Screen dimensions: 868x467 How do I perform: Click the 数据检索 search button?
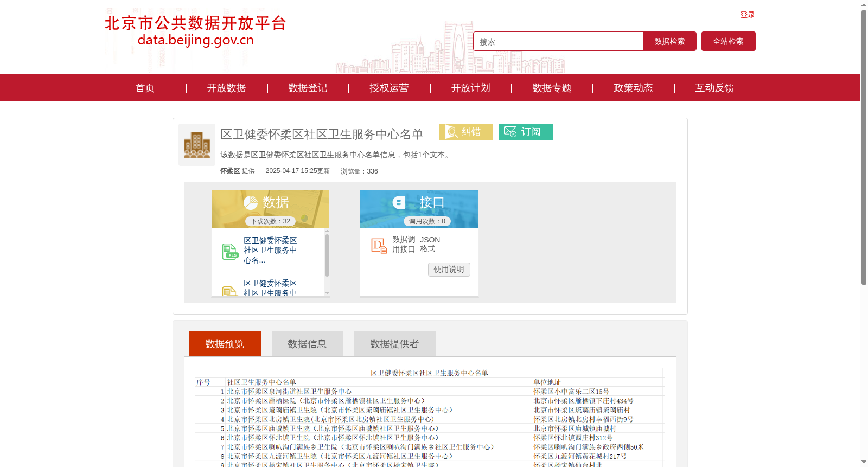coord(669,41)
